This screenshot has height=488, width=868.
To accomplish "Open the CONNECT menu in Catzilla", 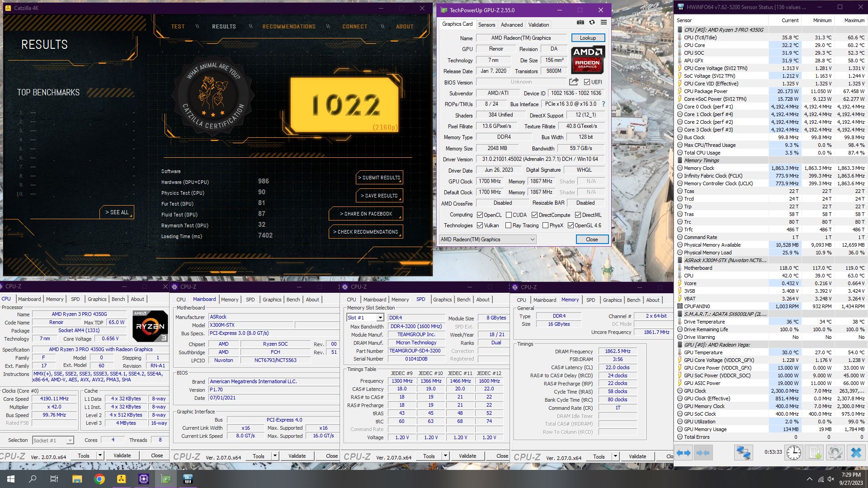I will (x=355, y=27).
